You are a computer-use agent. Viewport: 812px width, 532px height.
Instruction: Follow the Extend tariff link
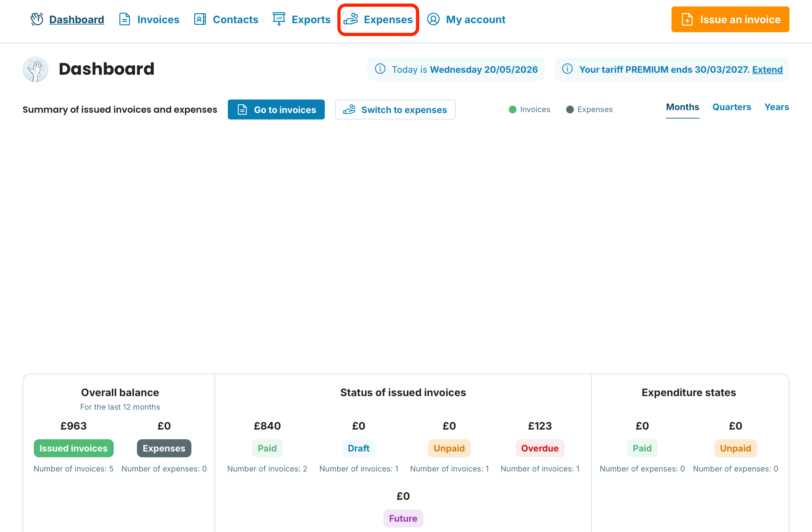[767, 70]
